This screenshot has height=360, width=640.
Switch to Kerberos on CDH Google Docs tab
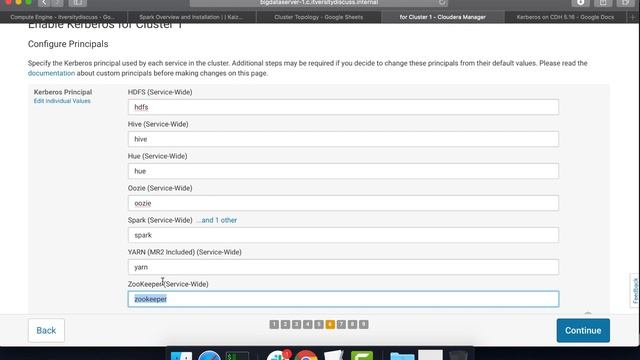[x=565, y=17]
